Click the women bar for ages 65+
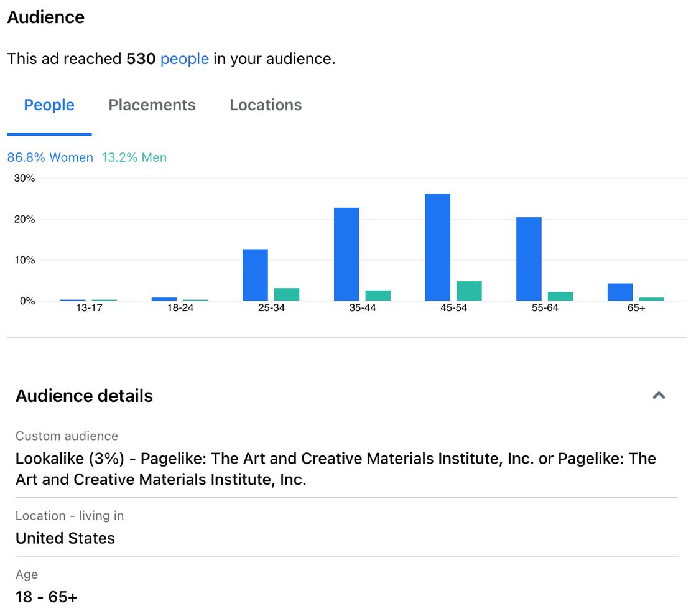Image resolution: width=691 pixels, height=616 pixels. 620,292
